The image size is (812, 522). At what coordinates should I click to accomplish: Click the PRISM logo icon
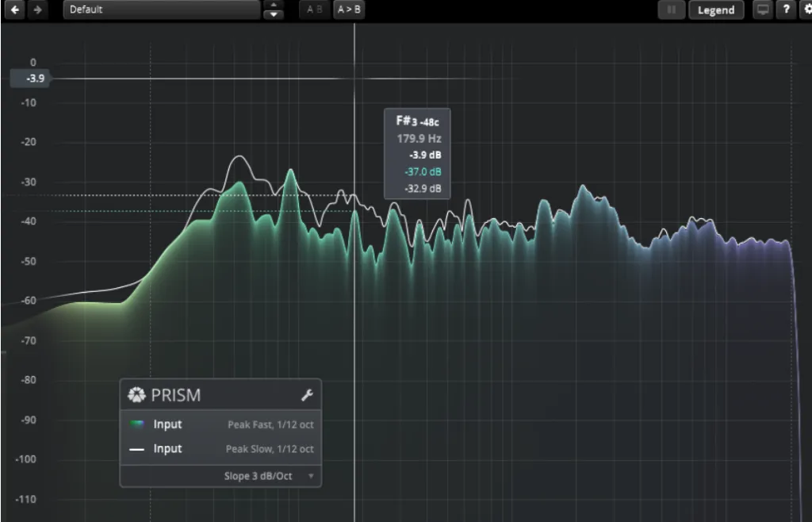[x=136, y=395]
